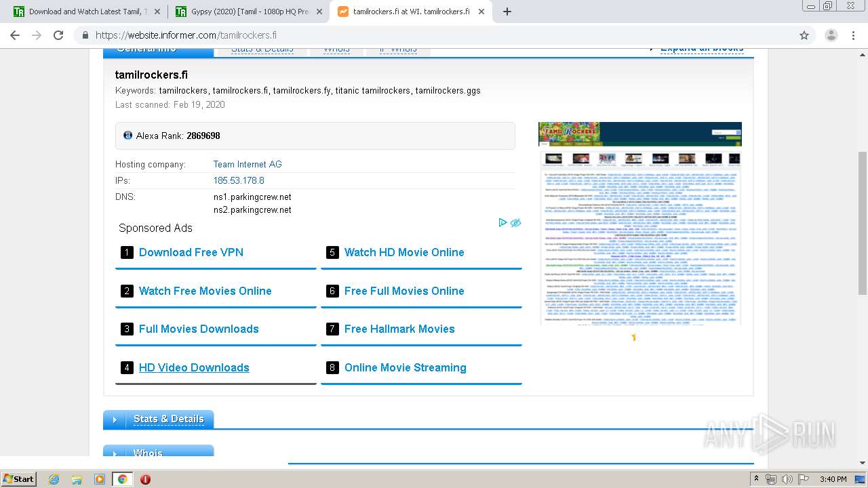868x488 pixels.
Task: Click the Online Movie Streaming ad link
Action: pyautogui.click(x=406, y=367)
